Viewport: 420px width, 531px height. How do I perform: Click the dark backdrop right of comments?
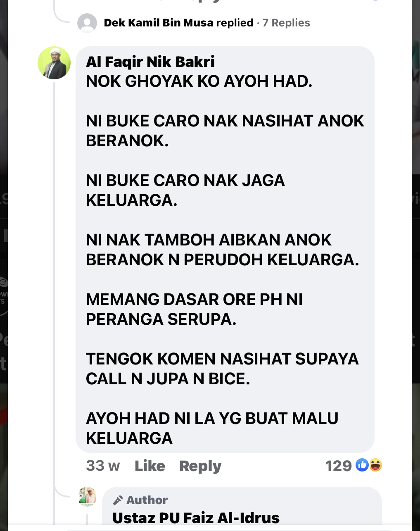415,264
